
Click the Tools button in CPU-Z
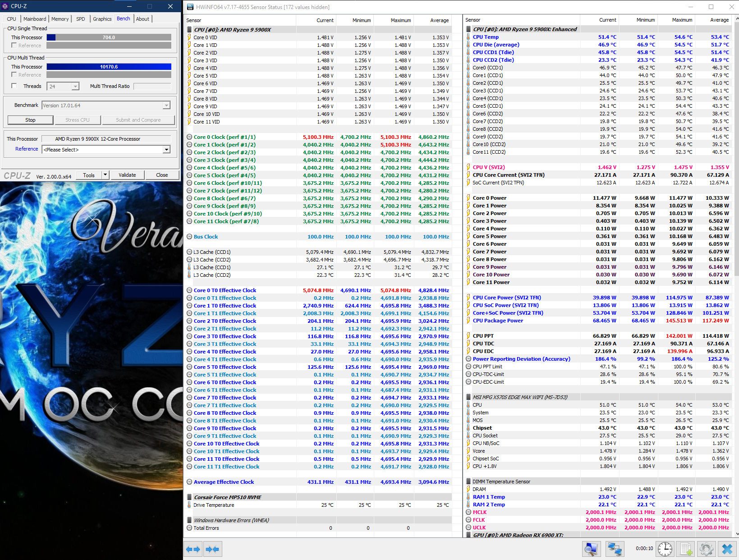[89, 175]
